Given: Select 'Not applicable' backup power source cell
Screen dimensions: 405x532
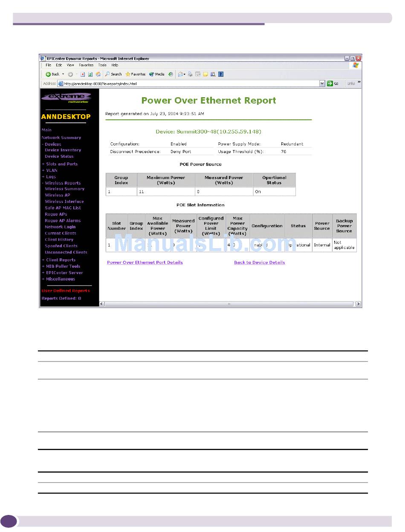Looking at the screenshot, I should point(344,245).
